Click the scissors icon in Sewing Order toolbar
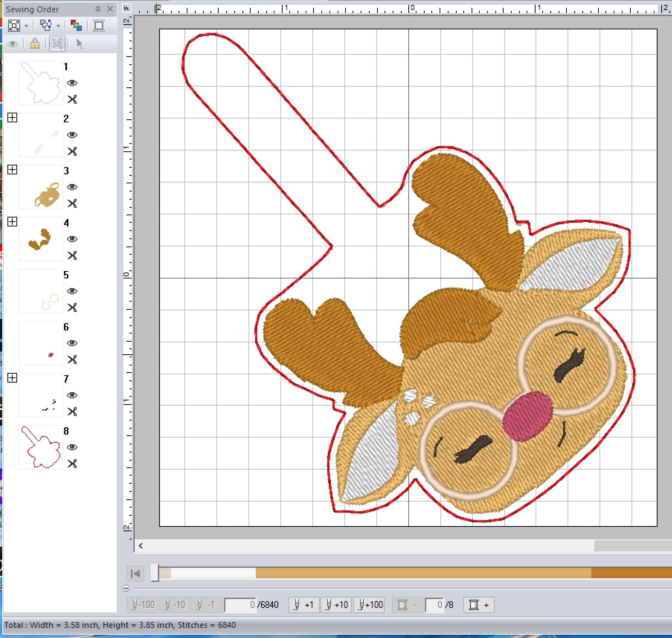This screenshot has height=638, width=672. (x=57, y=44)
